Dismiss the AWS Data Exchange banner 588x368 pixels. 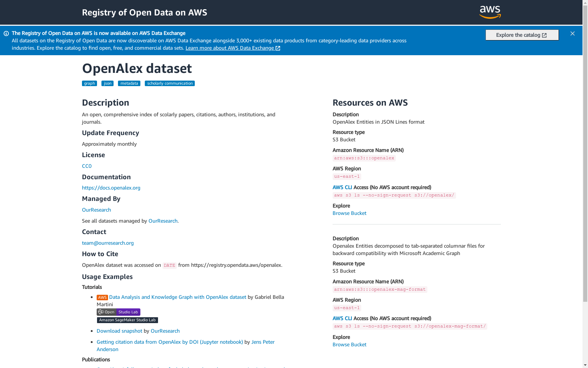(x=573, y=33)
